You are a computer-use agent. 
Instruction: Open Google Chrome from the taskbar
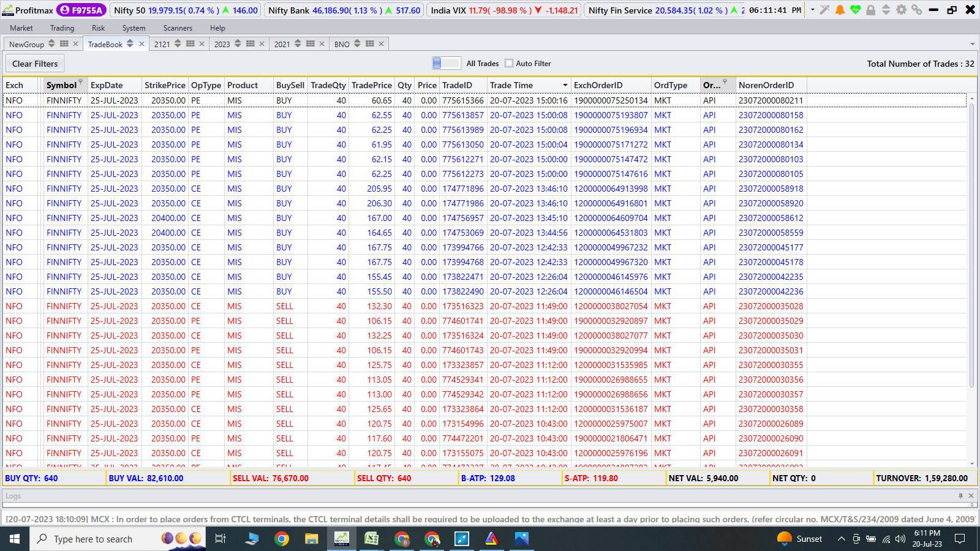pyautogui.click(x=282, y=539)
